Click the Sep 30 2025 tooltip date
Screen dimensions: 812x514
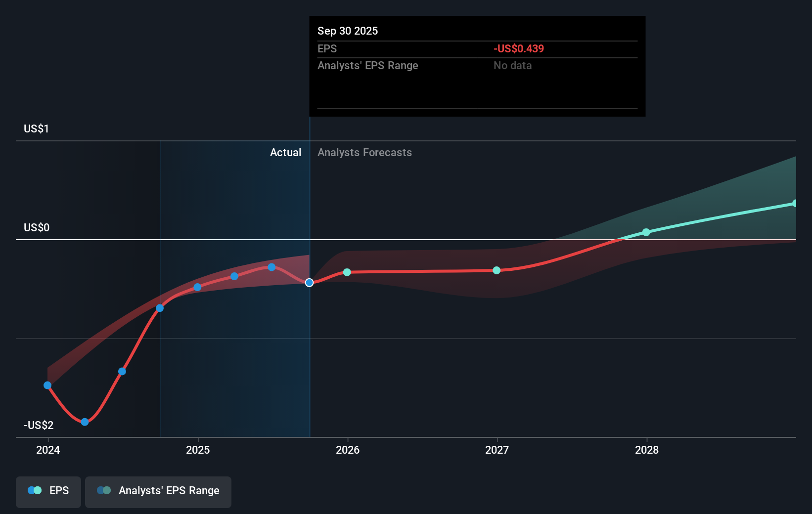tap(348, 31)
